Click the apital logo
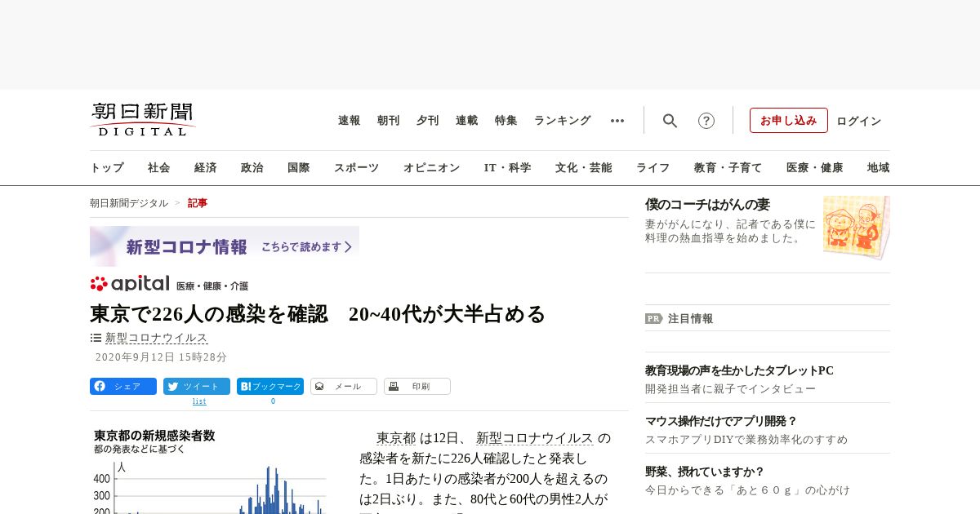This screenshot has width=980, height=514. tap(130, 283)
